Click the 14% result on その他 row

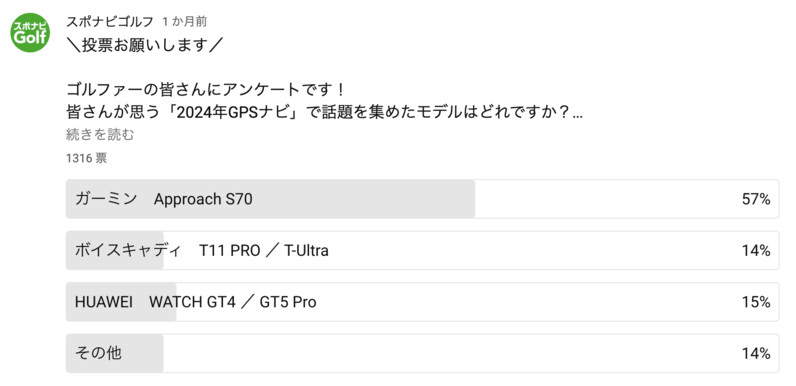tap(756, 353)
